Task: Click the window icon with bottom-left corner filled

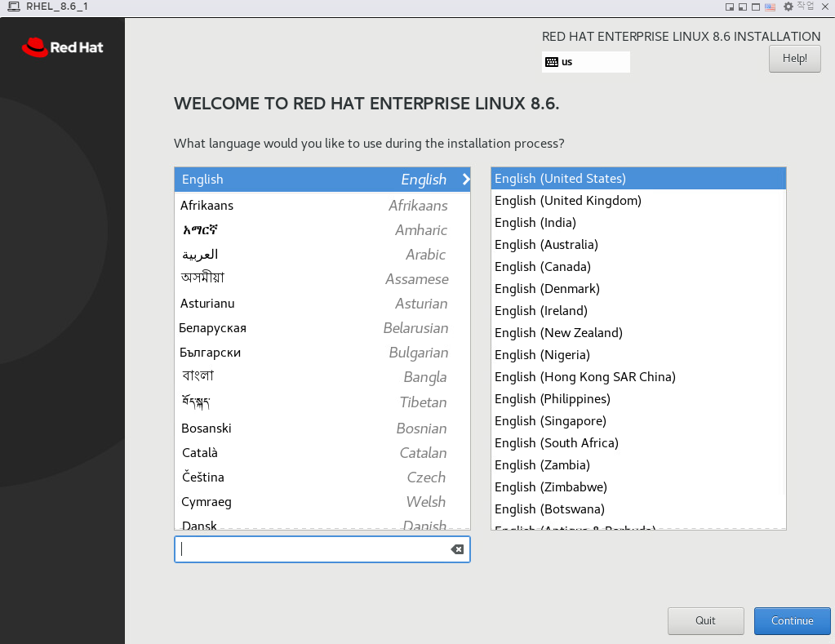Action: coord(742,7)
